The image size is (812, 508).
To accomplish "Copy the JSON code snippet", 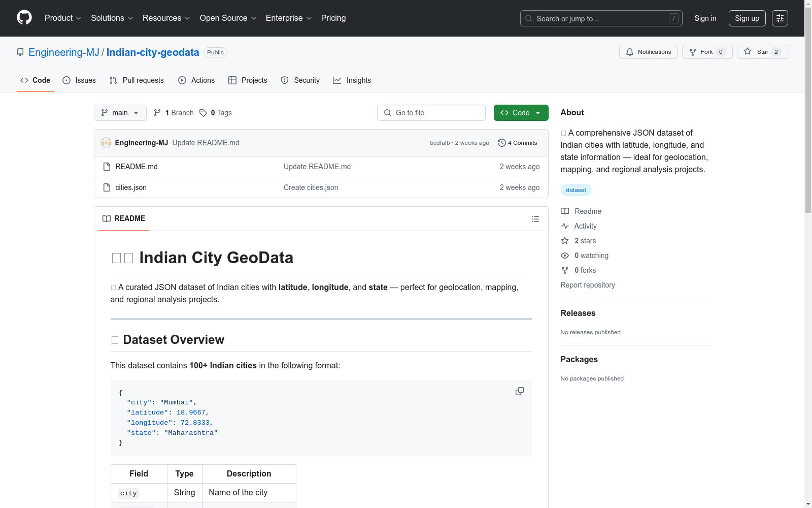I will [519, 391].
